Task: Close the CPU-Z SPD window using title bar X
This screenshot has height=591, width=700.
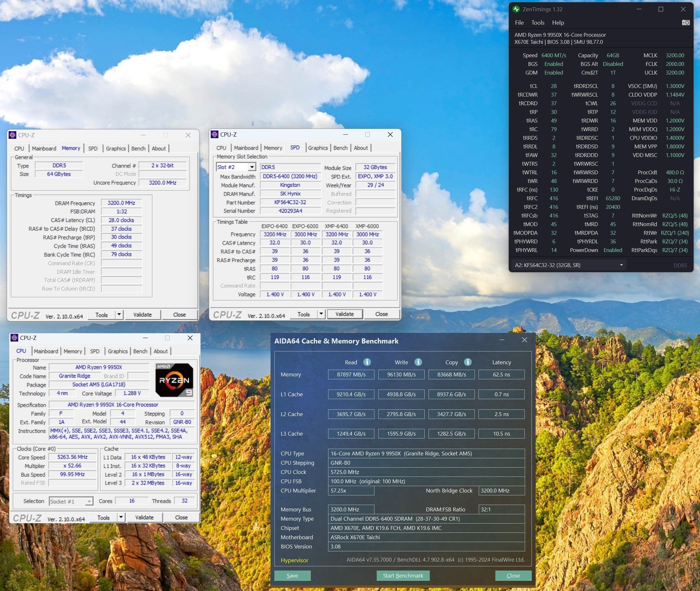Action: click(390, 134)
